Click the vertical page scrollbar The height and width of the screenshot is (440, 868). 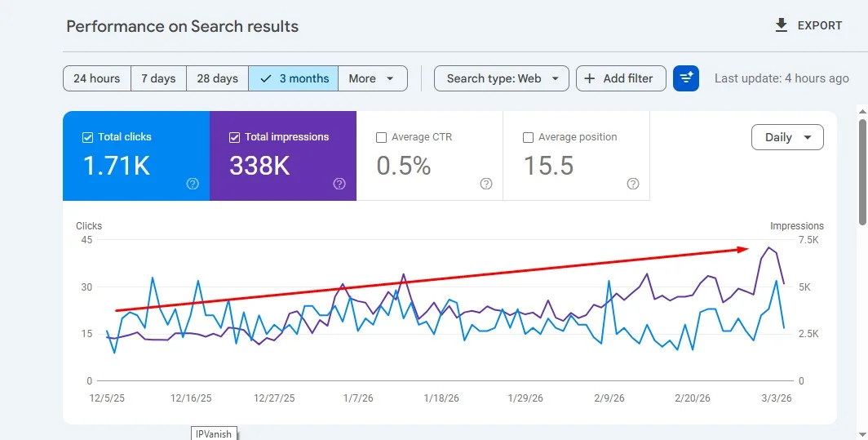tap(862, 171)
